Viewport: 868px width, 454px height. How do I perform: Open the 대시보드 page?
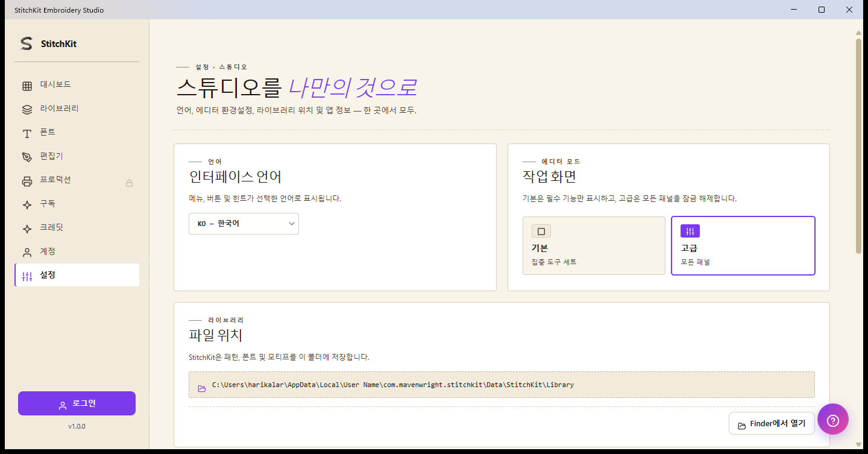[77, 85]
